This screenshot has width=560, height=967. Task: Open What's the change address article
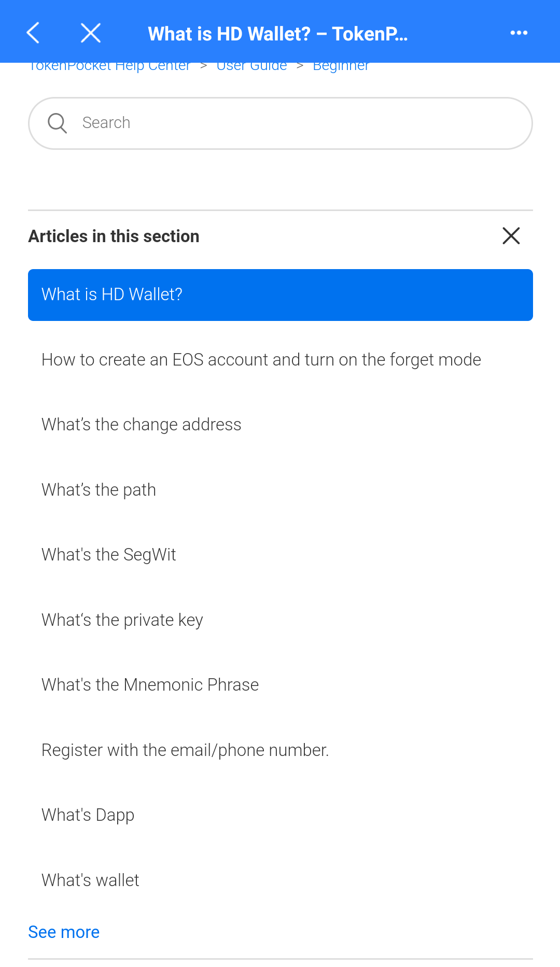[x=142, y=425]
